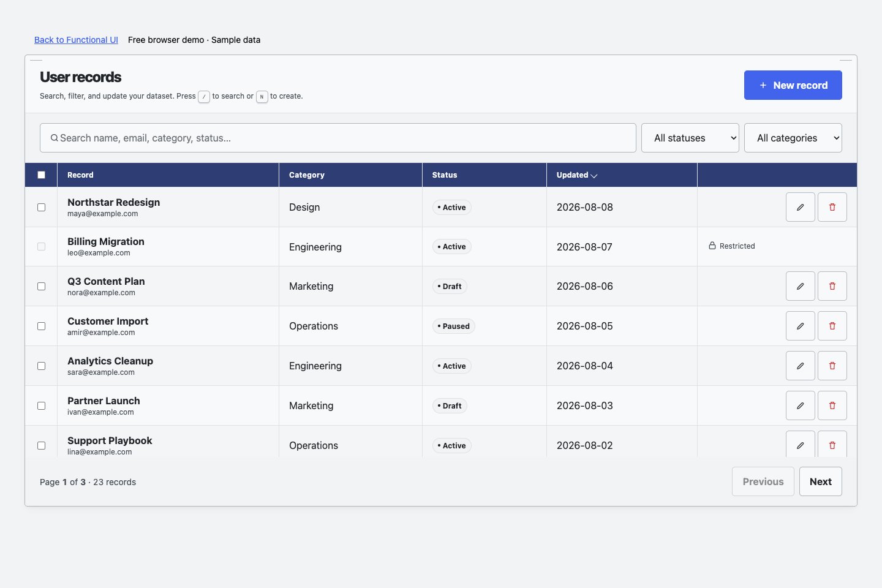Edit the Northstar Redesign record
The width and height of the screenshot is (882, 588).
pos(800,207)
